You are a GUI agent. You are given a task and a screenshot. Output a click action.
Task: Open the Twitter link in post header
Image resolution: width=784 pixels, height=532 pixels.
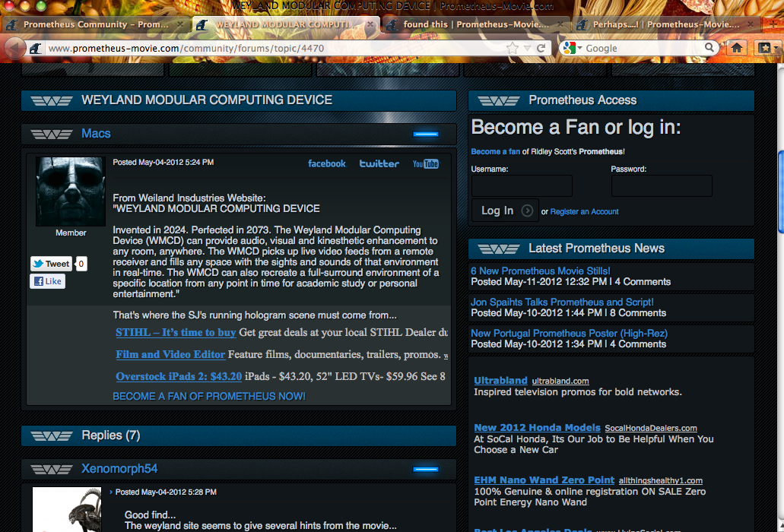(379, 163)
